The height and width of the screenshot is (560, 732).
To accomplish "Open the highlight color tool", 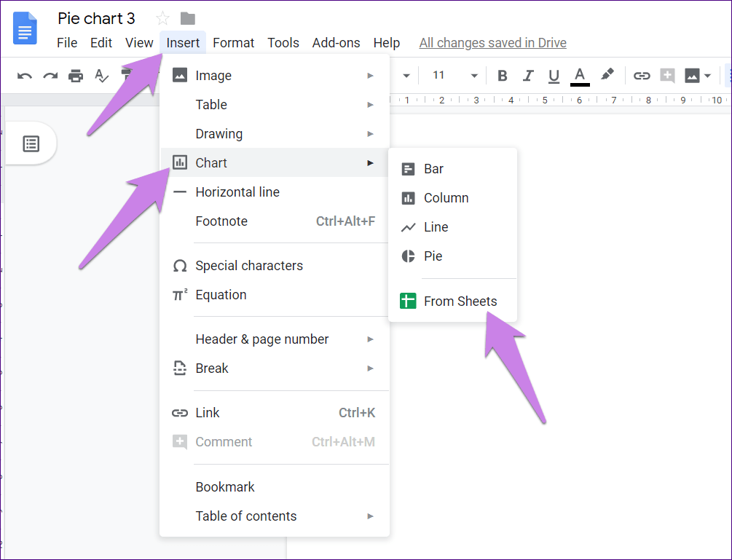I will pos(607,75).
